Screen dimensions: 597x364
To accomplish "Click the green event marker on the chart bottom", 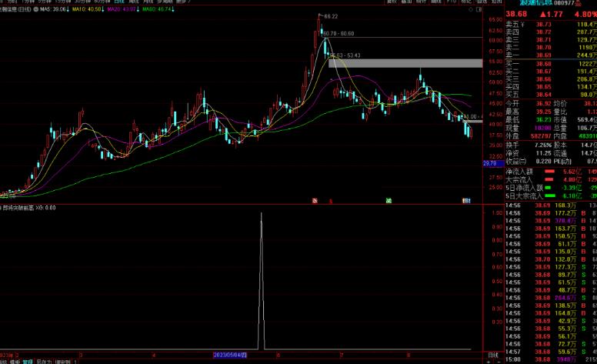I will [389, 201].
